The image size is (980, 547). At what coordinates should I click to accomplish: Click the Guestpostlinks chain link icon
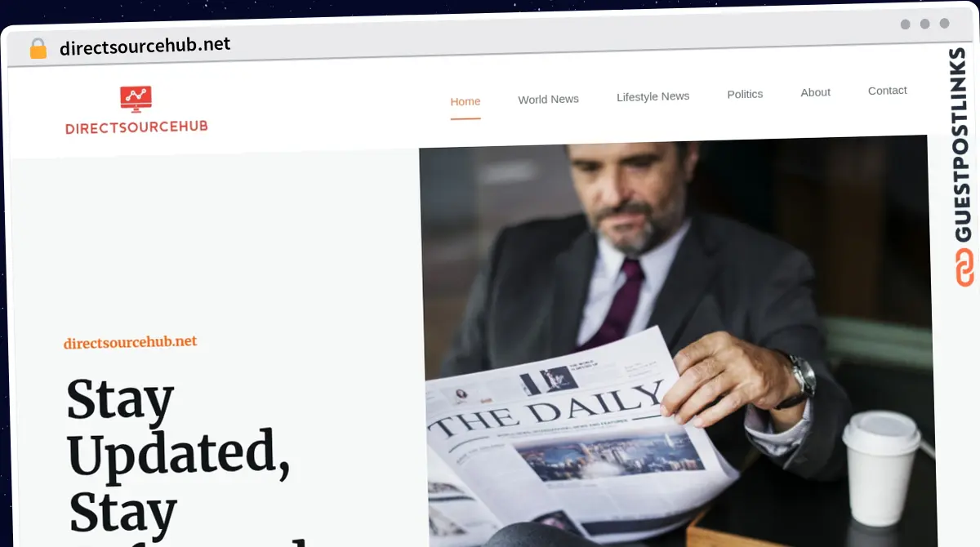[x=964, y=267]
